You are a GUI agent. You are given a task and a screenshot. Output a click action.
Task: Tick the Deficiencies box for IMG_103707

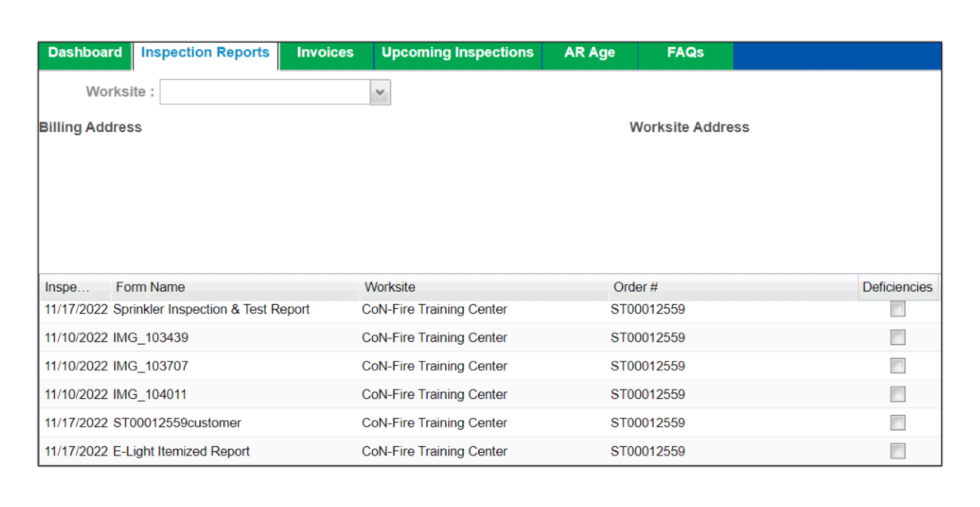(x=897, y=366)
